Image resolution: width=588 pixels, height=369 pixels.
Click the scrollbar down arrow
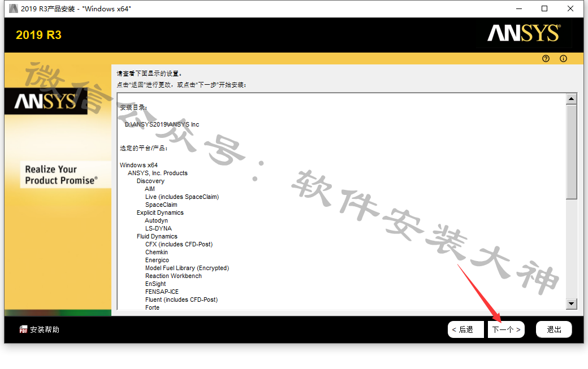point(572,304)
